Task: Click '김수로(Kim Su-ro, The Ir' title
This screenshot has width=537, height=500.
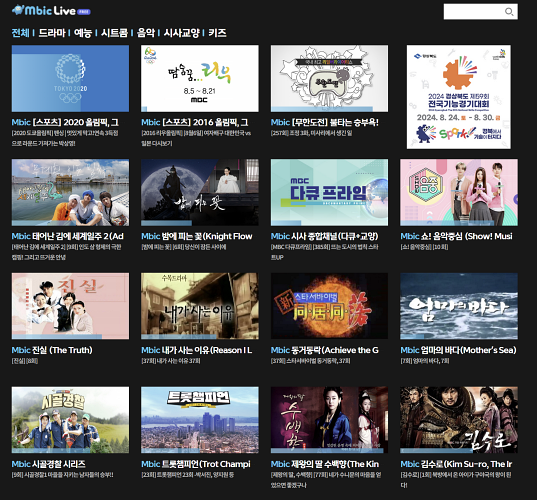Action: click(x=456, y=464)
